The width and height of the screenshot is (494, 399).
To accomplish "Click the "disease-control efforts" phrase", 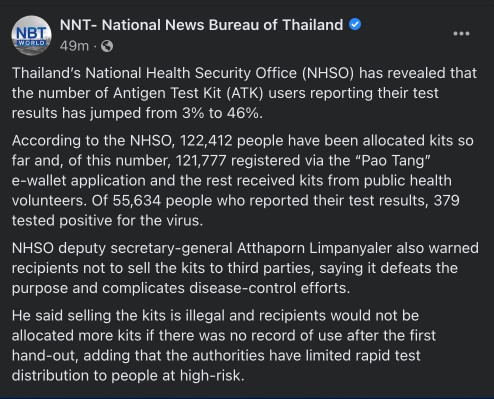I will 269,288.
